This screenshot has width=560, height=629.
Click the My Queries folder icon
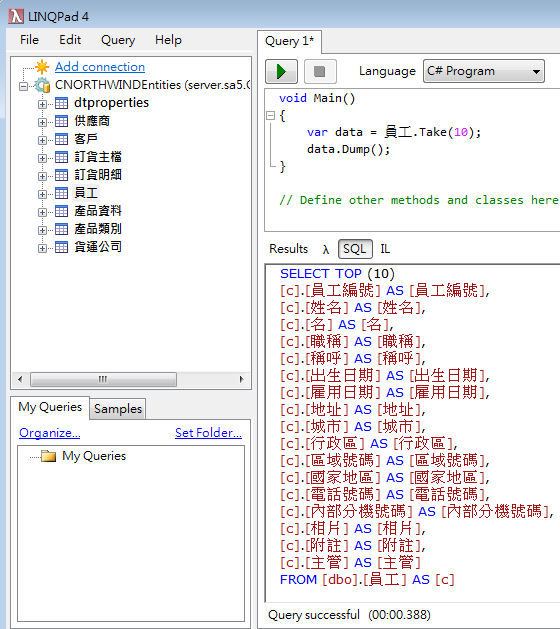[x=49, y=456]
